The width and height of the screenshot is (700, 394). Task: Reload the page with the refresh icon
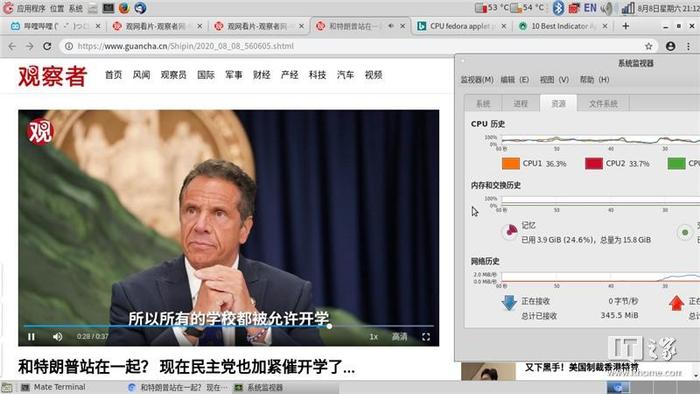(x=47, y=46)
